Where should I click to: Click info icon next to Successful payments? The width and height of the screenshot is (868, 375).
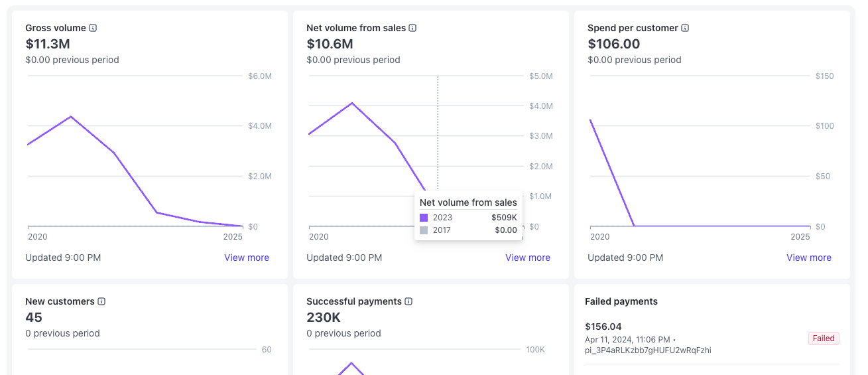coord(408,301)
